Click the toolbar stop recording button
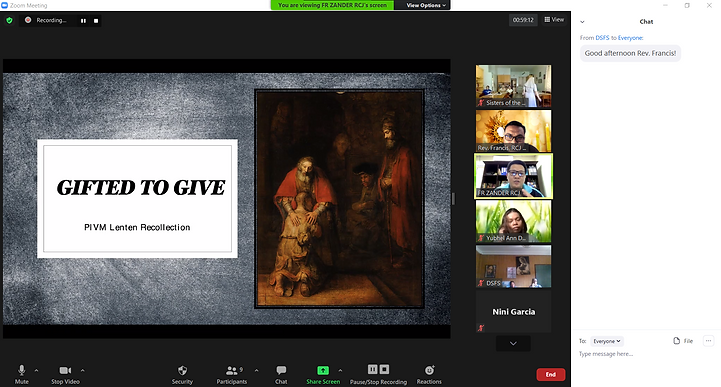Image resolution: width=721 pixels, height=387 pixels. [384, 369]
